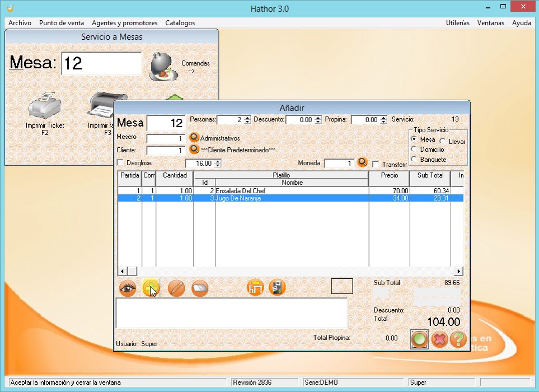Click table scrollbar right arrow
The width and height of the screenshot is (539, 392).
458,271
